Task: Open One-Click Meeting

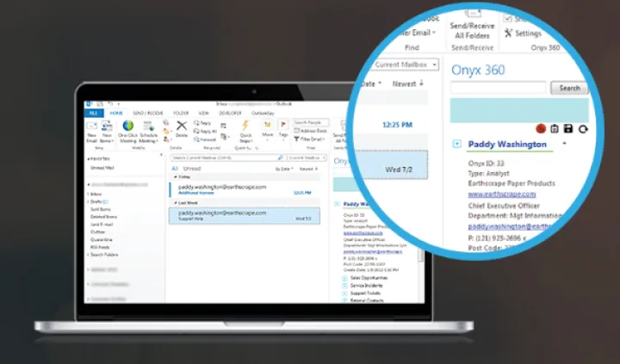Action: (x=128, y=127)
